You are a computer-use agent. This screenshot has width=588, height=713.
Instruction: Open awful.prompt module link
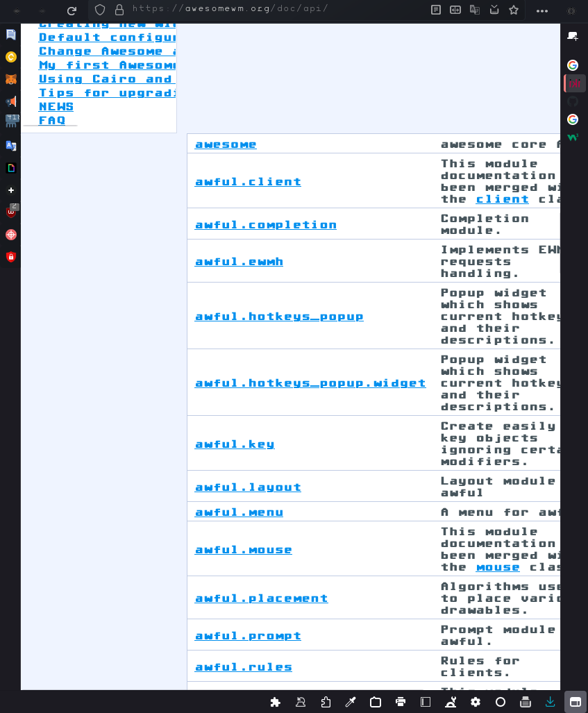click(248, 636)
